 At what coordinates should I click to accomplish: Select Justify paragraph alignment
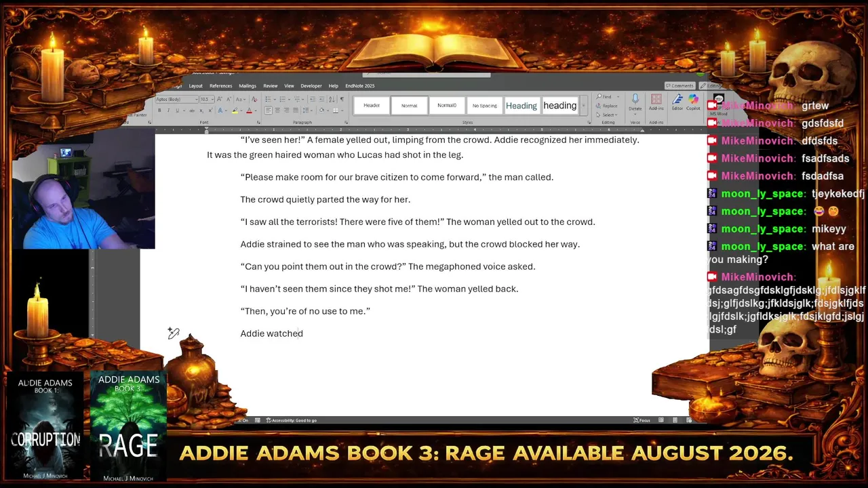point(296,110)
